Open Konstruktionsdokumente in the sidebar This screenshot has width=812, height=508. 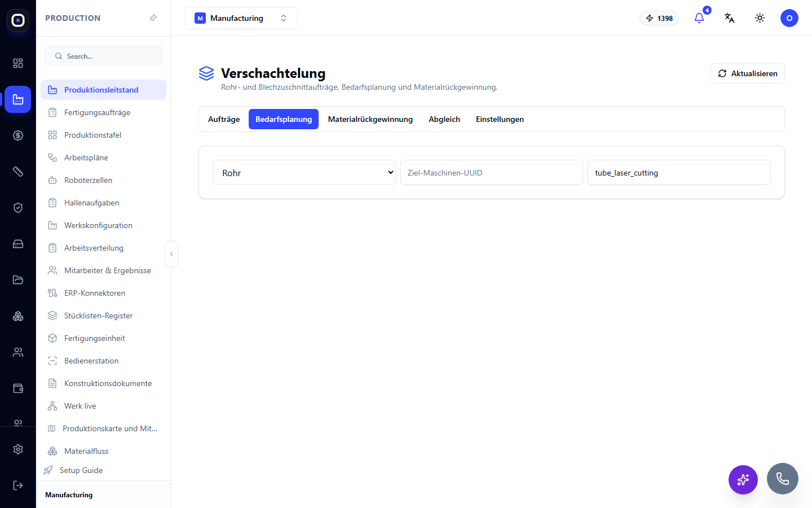point(104,383)
